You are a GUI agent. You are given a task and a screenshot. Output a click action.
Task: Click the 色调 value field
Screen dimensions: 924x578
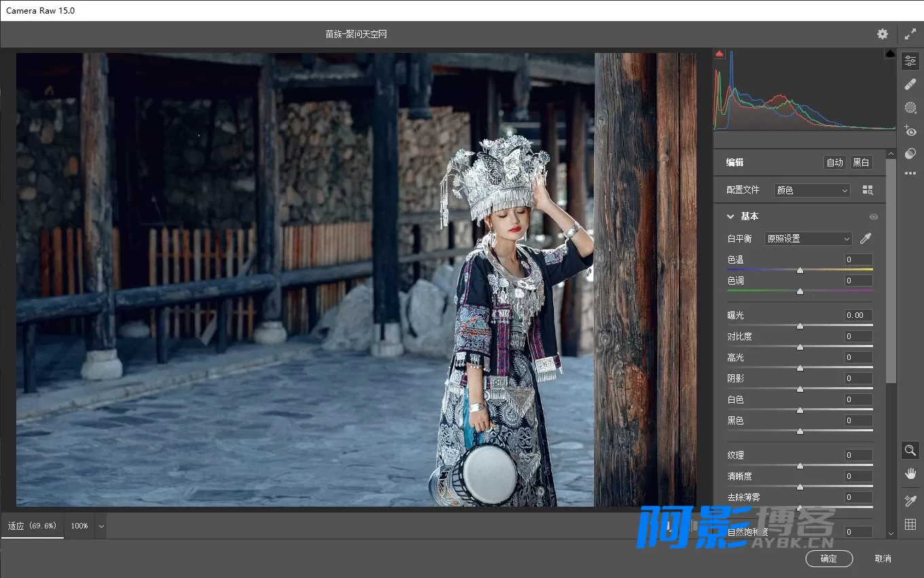859,281
